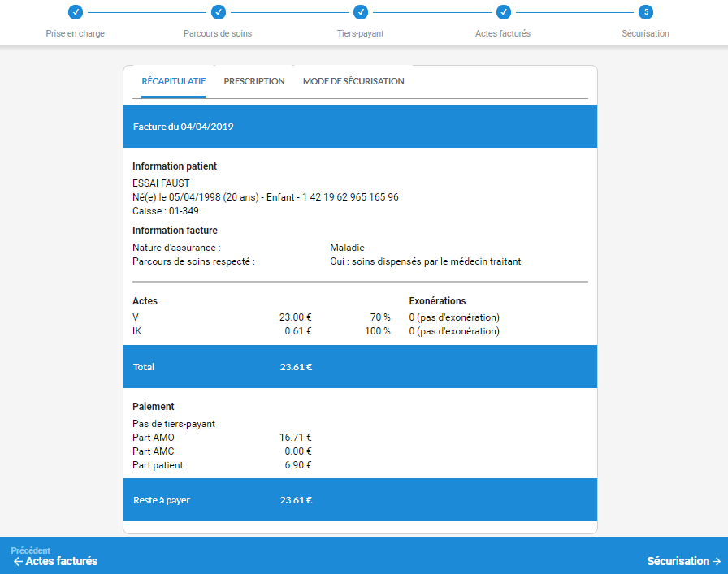Image resolution: width=728 pixels, height=574 pixels.
Task: Click the checkmark circle above Actes facturés
Action: [503, 12]
